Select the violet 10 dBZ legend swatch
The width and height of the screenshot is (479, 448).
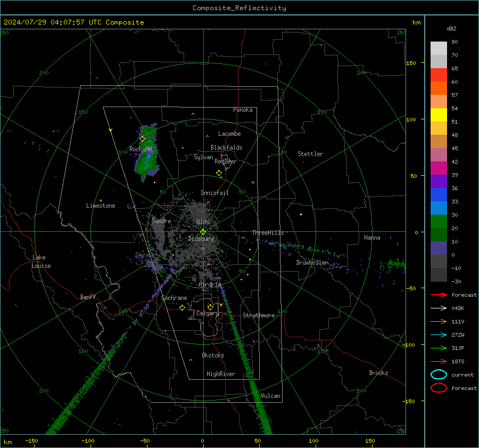point(439,248)
